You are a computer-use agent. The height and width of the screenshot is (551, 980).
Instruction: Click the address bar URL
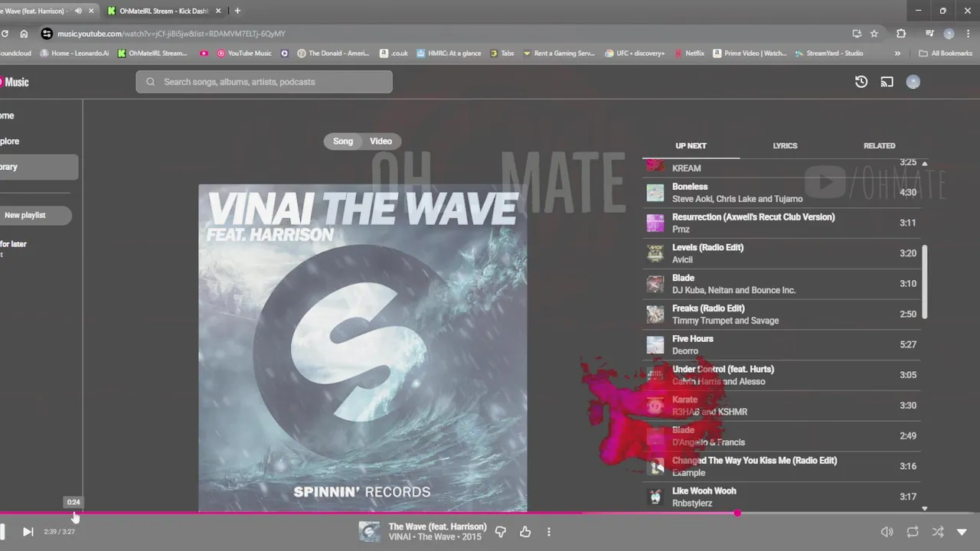pos(171,34)
